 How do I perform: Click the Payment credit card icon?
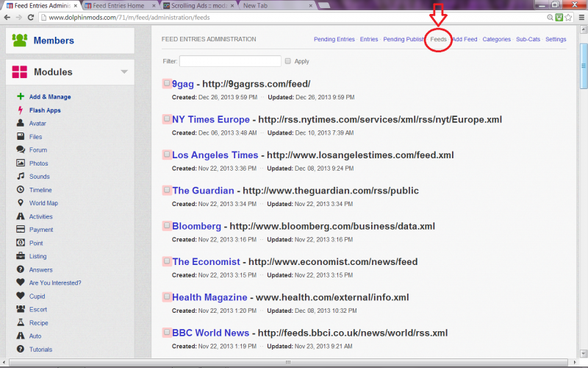21,229
